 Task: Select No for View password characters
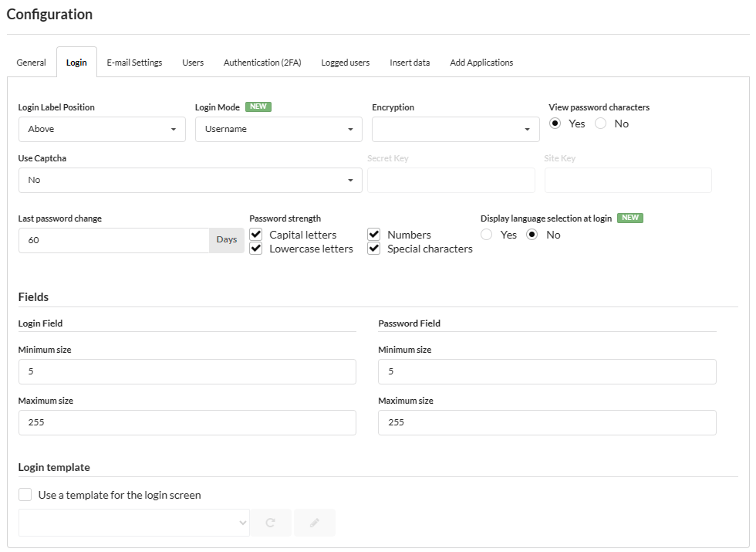click(x=601, y=124)
